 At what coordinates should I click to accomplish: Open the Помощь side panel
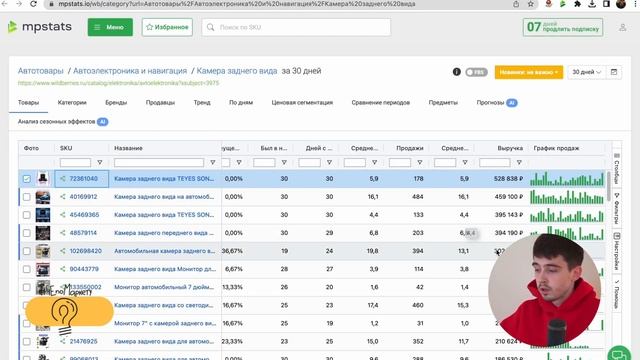pos(617,294)
